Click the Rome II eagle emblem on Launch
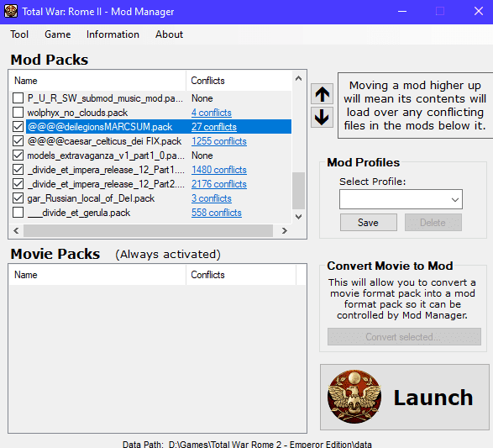Viewport: 493px width, 448px height. (x=354, y=397)
